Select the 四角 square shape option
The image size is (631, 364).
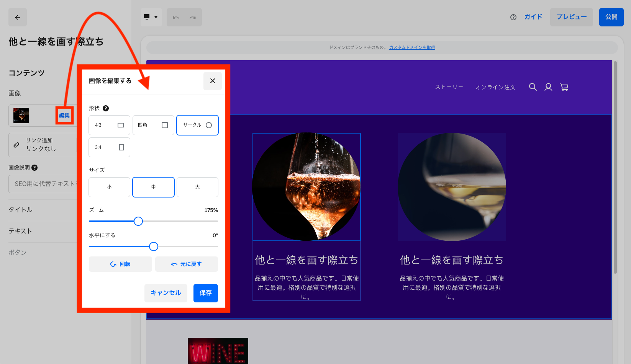[x=153, y=125]
